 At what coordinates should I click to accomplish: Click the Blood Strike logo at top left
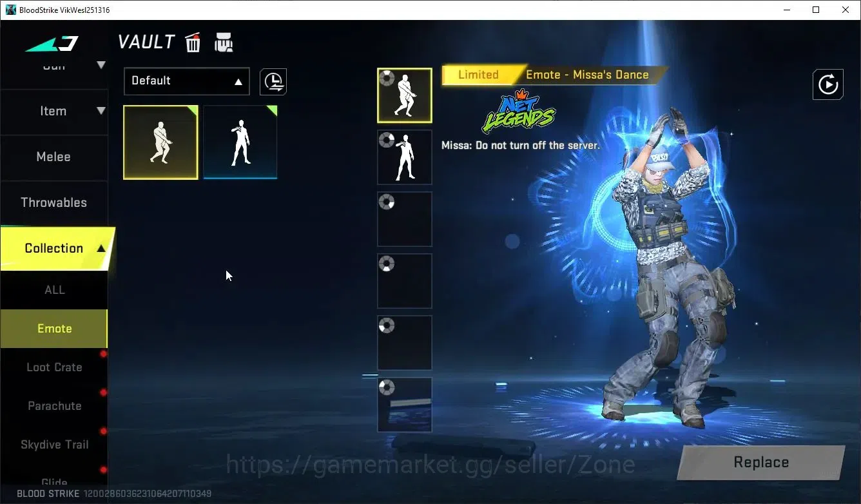(x=52, y=44)
